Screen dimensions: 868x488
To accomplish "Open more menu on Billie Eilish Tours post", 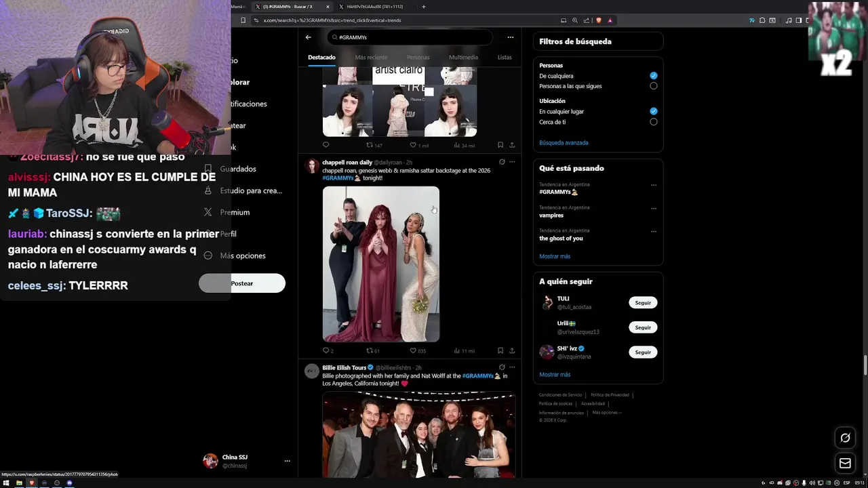I will [512, 367].
